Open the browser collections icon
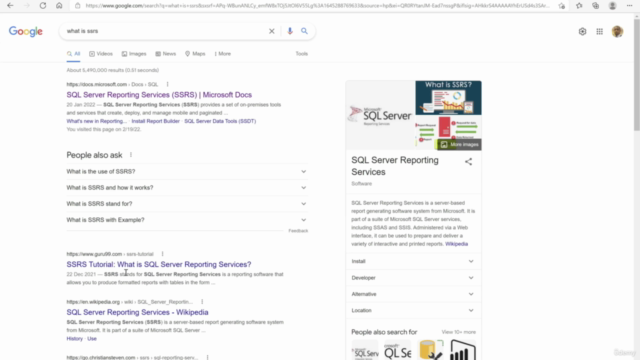Screen dimensions: 640x360 click(x=596, y=6)
